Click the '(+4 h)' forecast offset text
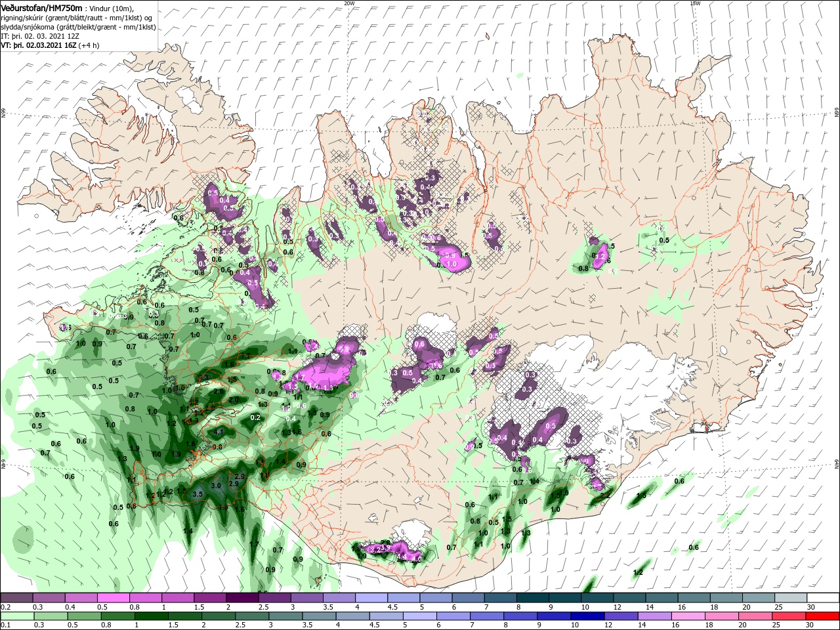Screen dimensions: 840x630 pyautogui.click(x=89, y=45)
